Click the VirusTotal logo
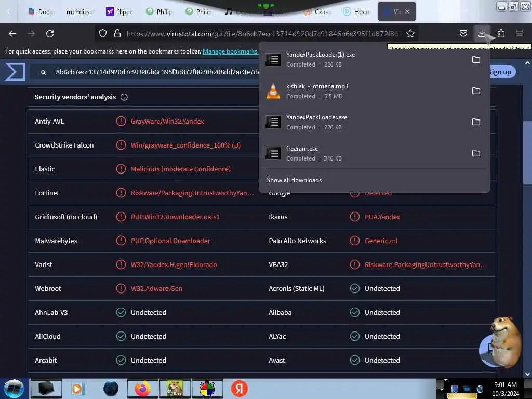Image resolution: width=532 pixels, height=399 pixels. (x=15, y=72)
